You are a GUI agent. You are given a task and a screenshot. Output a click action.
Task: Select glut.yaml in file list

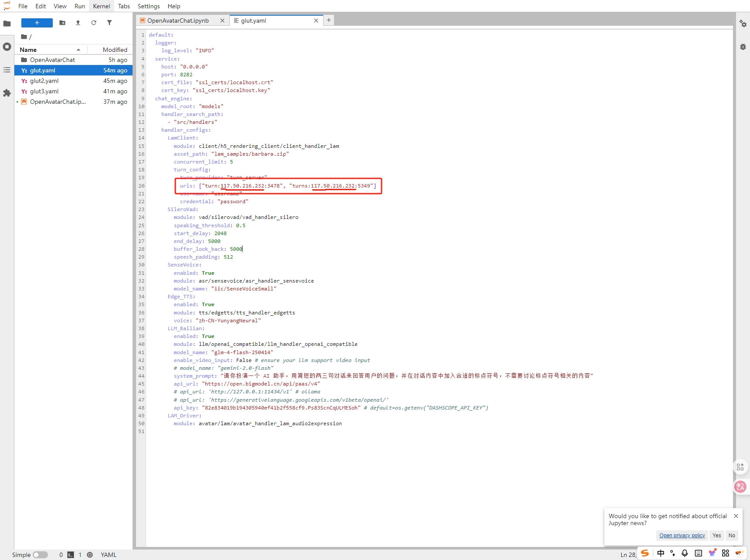73,70
